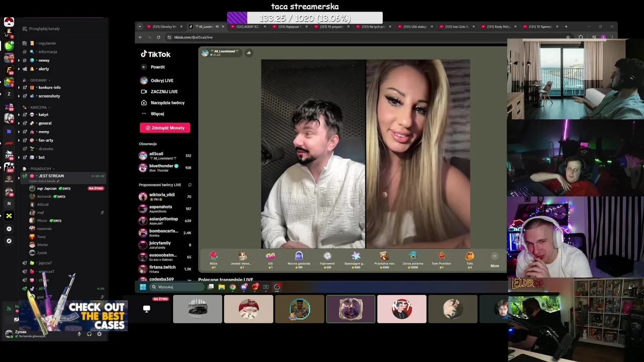Send the Spadające g... gift
This screenshot has width=644, height=362.
point(356,259)
